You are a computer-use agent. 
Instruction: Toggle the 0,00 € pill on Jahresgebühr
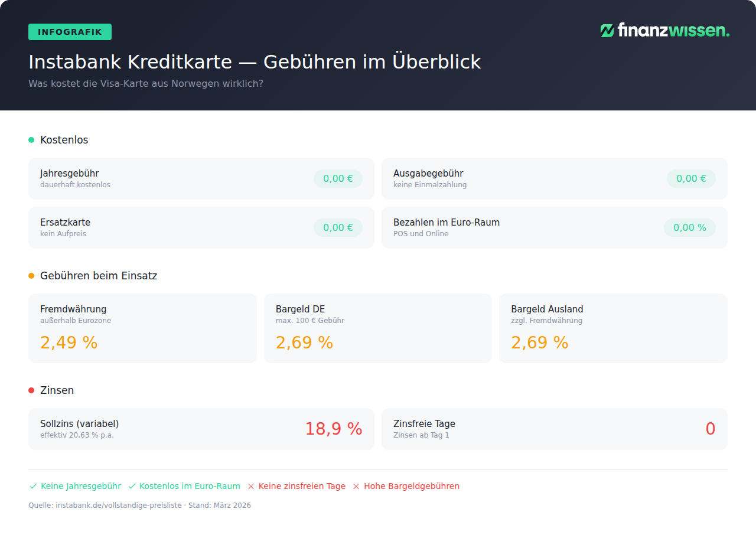tap(338, 178)
